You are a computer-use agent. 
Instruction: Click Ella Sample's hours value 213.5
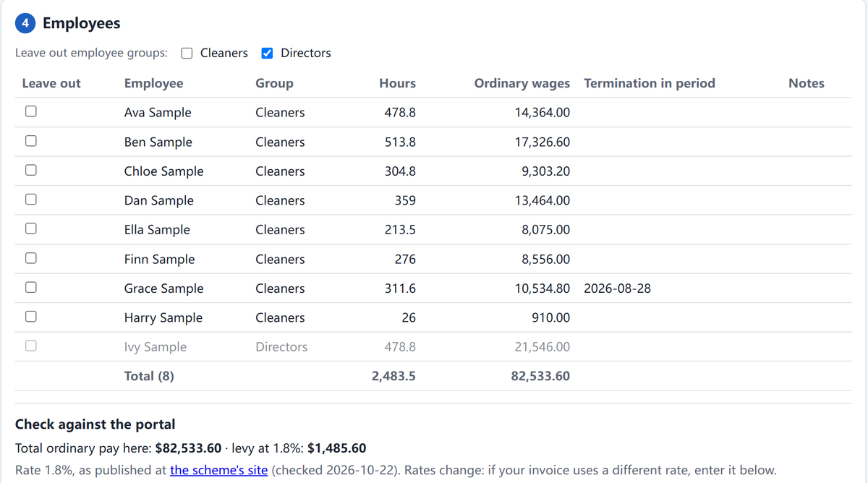pos(400,230)
